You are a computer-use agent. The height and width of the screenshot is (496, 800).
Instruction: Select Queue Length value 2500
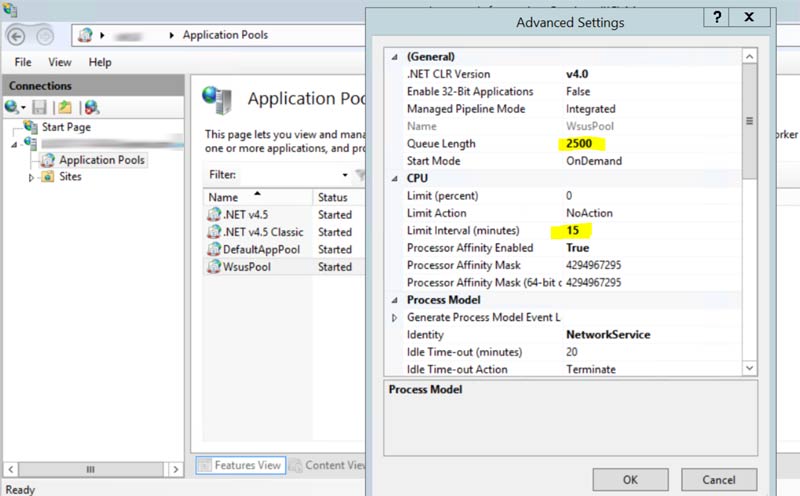[579, 143]
